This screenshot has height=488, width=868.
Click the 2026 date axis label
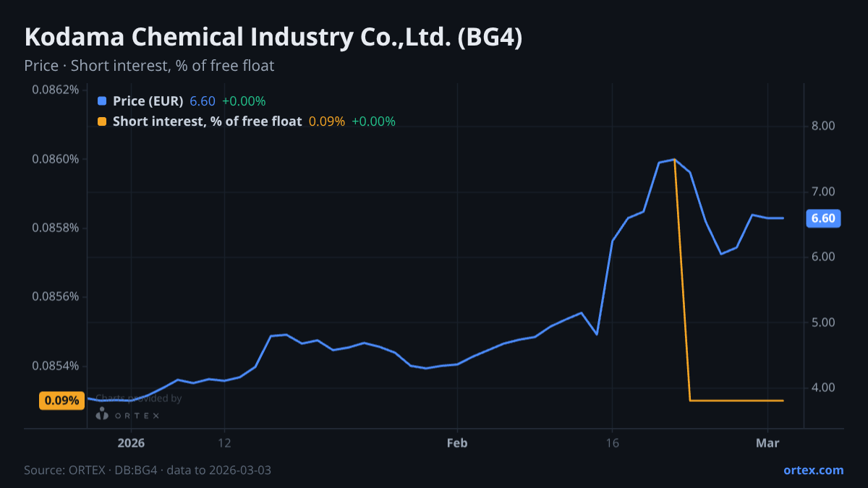(x=131, y=442)
